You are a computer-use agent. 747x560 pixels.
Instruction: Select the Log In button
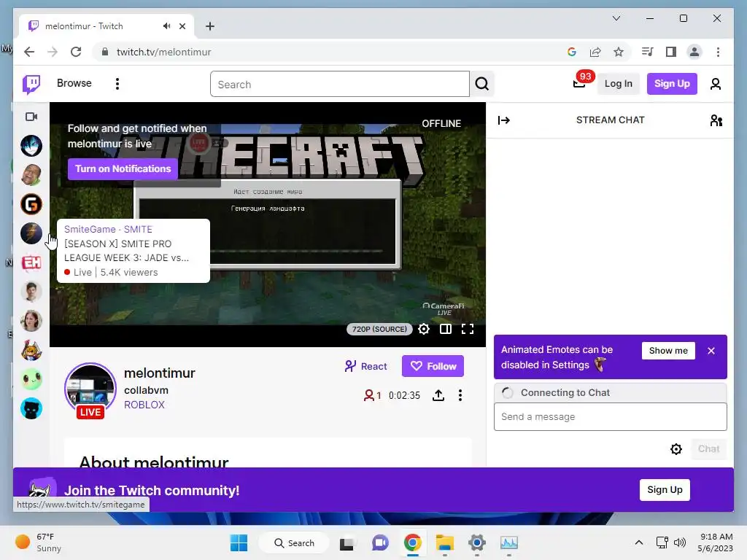(x=619, y=84)
